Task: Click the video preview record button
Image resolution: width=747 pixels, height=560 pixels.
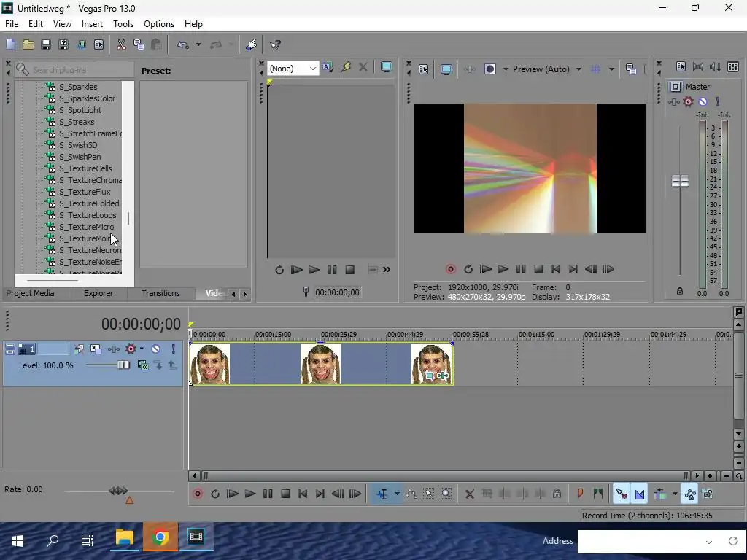Action: click(450, 269)
